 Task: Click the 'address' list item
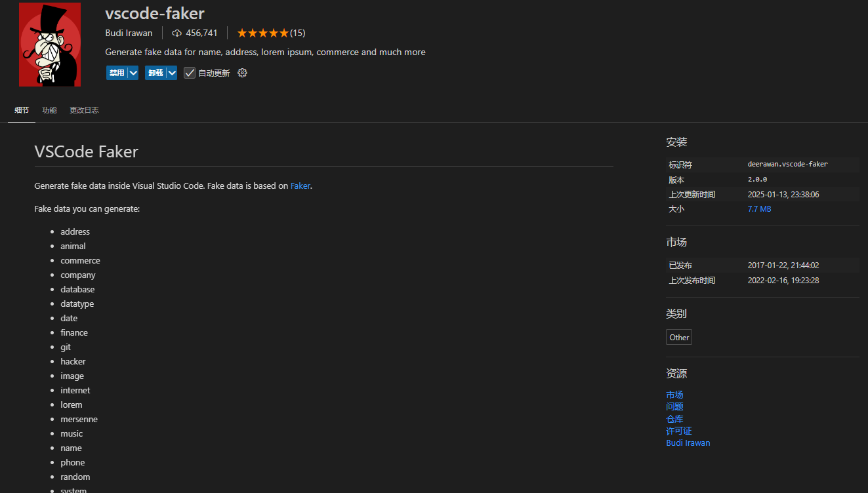click(x=75, y=231)
